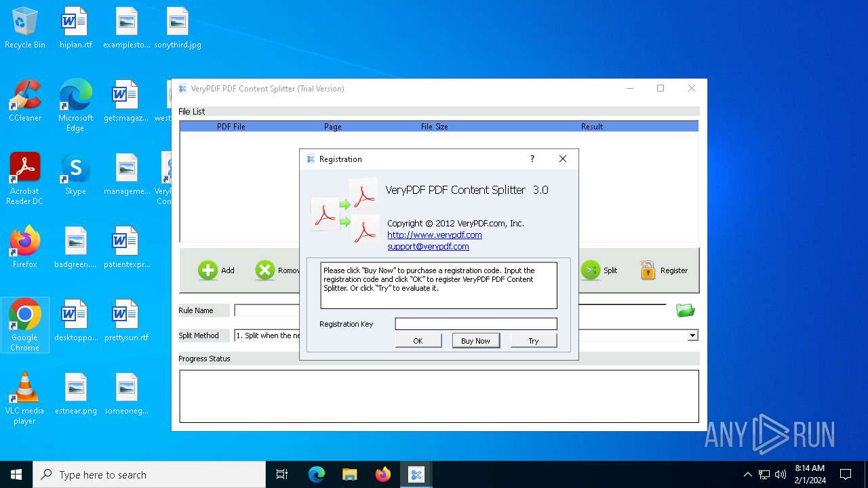Open Recycle Bin desktop icon
Screen dimensions: 868x488
coord(25,28)
